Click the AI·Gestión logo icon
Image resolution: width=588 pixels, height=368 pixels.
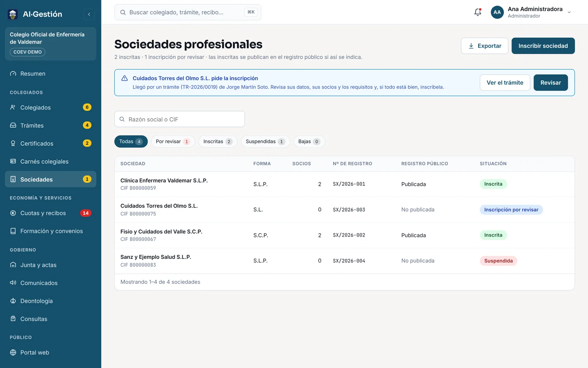(13, 14)
